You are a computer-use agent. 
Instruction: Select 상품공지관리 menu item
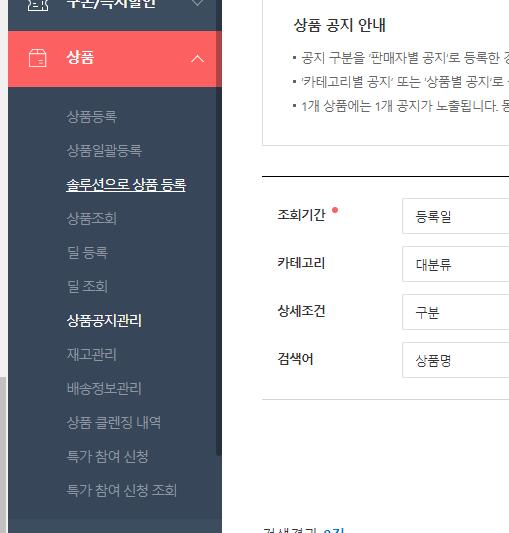[104, 321]
